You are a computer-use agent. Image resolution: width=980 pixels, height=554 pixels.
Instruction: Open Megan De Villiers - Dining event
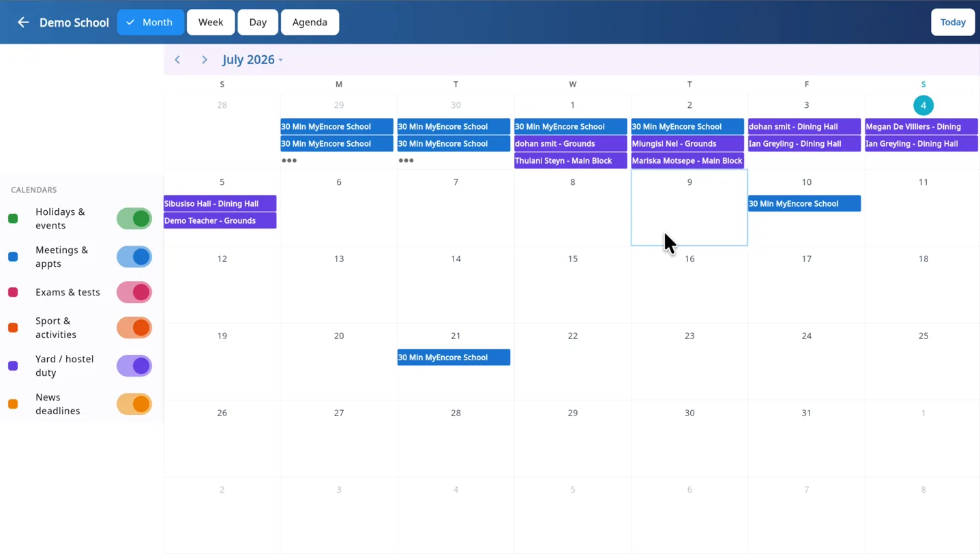point(921,127)
